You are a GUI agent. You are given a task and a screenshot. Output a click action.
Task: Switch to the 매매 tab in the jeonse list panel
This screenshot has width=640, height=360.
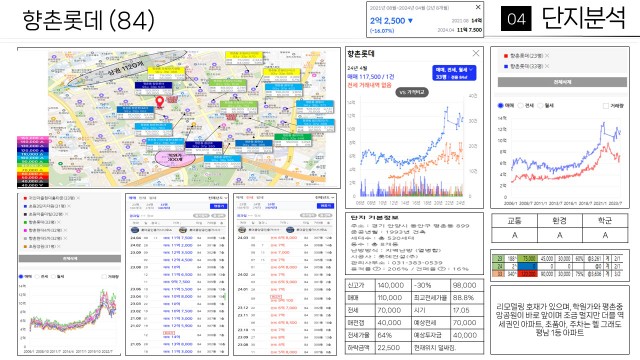pos(240,198)
